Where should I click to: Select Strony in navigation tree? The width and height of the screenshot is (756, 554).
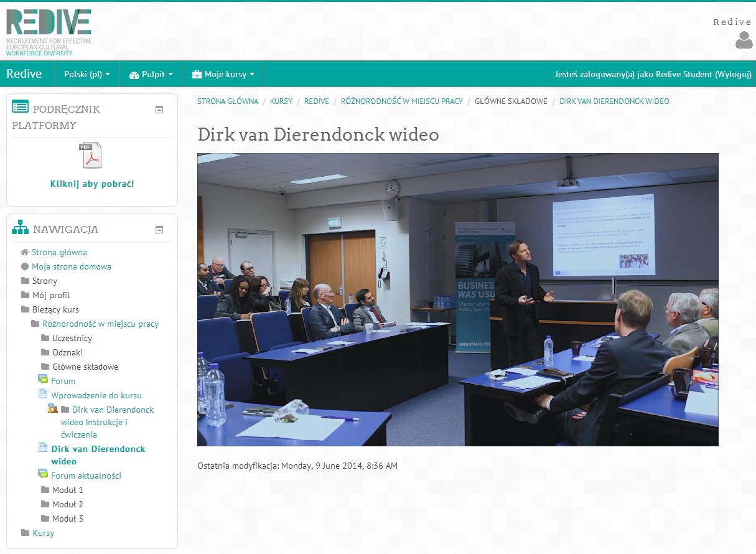coord(45,281)
